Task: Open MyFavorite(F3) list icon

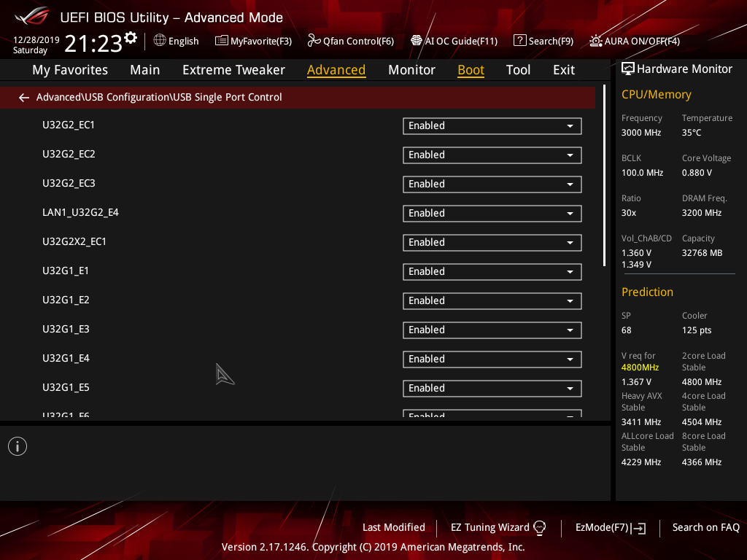Action: (x=222, y=41)
